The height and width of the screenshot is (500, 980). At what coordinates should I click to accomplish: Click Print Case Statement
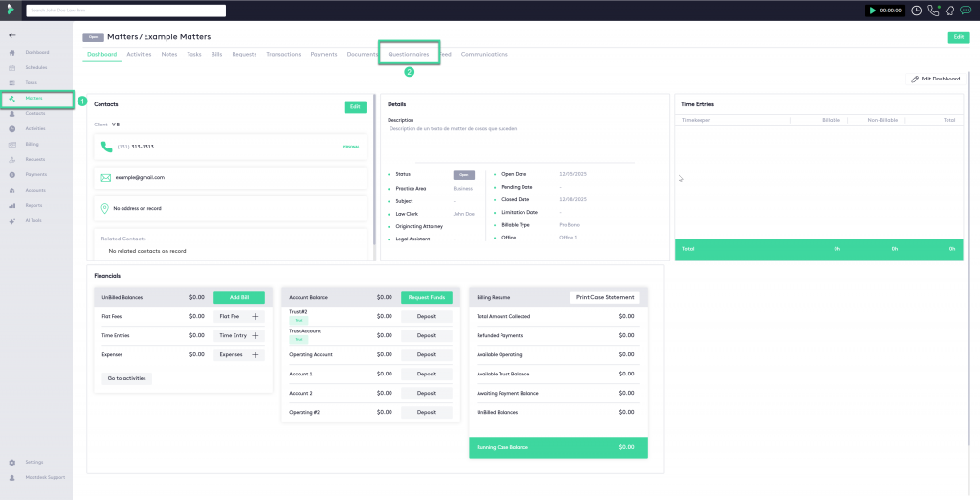pos(604,297)
